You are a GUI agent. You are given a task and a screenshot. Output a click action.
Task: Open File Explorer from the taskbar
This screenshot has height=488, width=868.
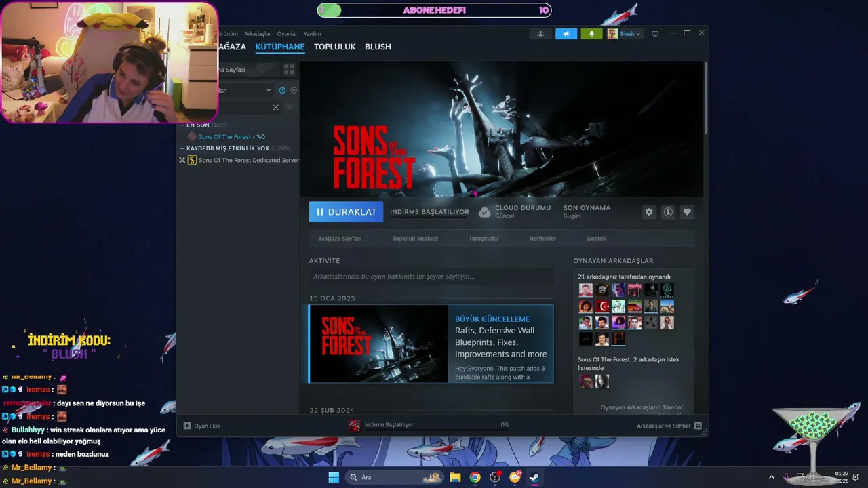[455, 477]
